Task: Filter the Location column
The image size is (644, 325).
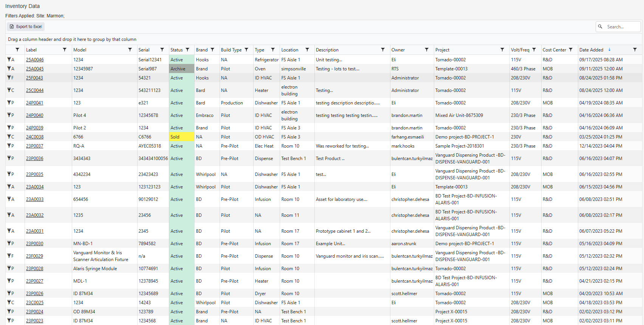Action: 307,50
